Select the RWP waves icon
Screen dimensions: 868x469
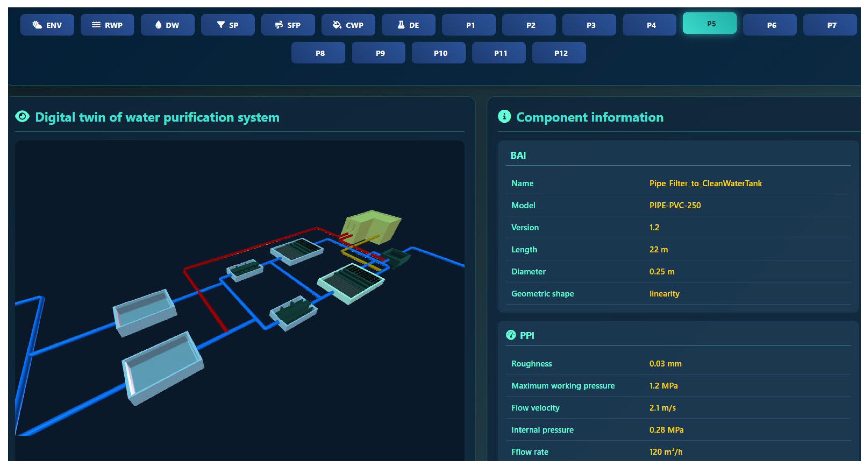(96, 25)
